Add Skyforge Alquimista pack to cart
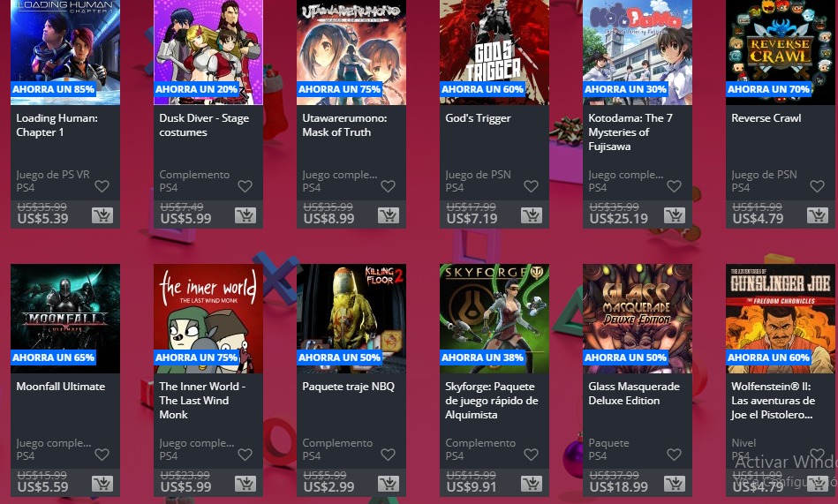 [x=532, y=484]
